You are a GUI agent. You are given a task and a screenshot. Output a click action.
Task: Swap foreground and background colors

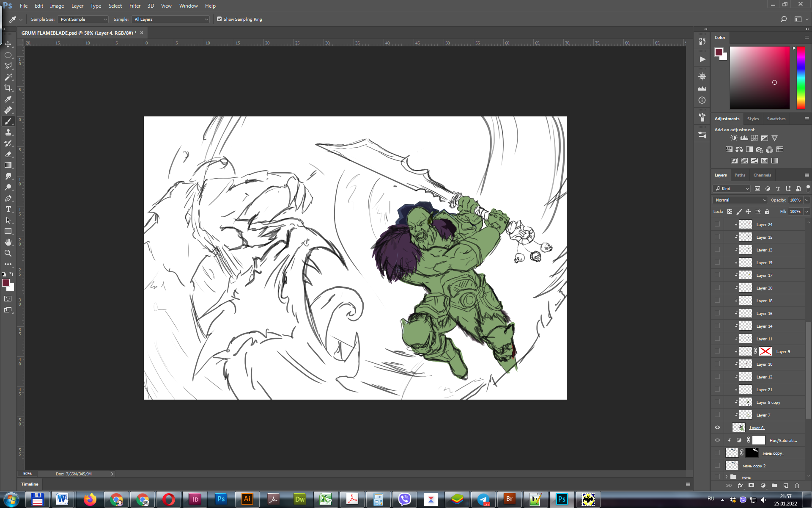coord(11,274)
